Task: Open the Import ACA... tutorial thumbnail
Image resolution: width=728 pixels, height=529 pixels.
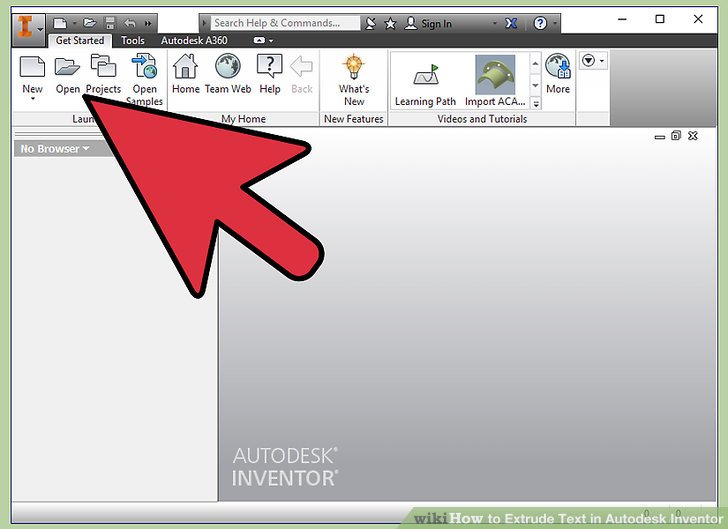Action: pos(495,80)
